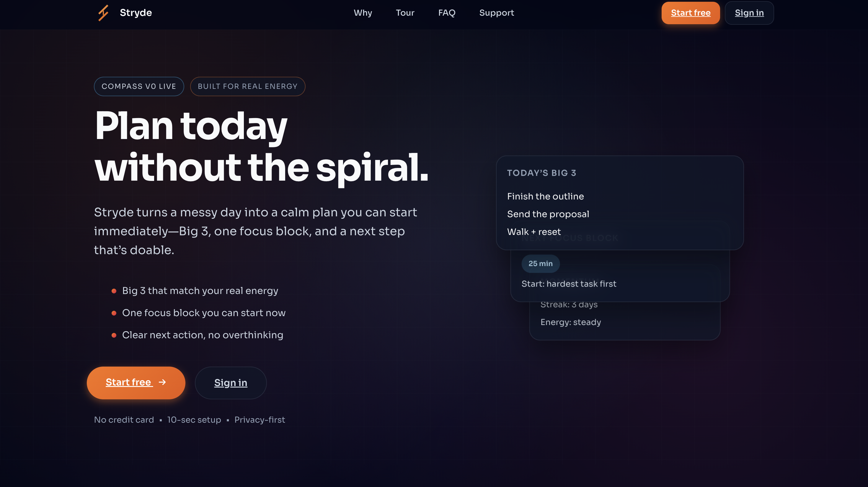Click the hero Start free call-to-action
This screenshot has height=487, width=868.
(x=136, y=383)
